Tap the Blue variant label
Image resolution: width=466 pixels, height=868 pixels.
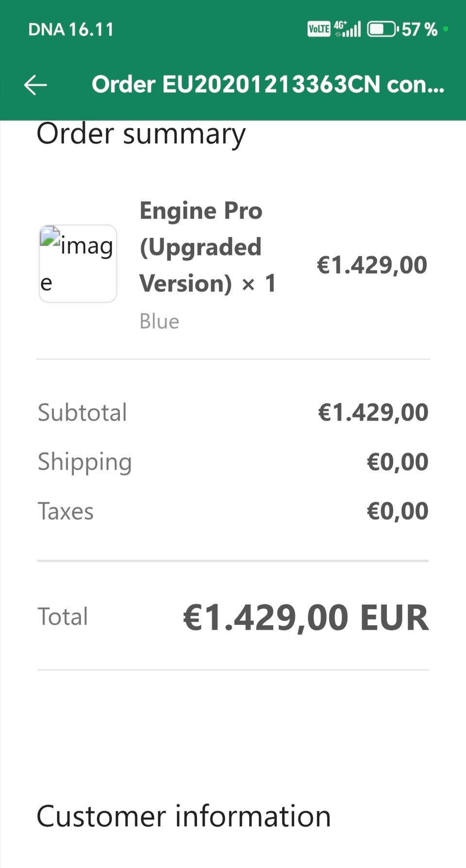159,321
